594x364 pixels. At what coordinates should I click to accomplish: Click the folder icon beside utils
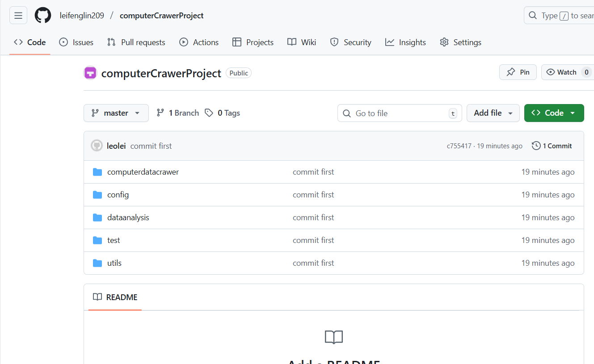pos(97,263)
